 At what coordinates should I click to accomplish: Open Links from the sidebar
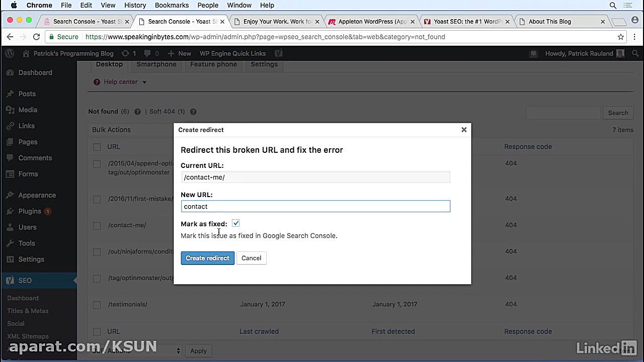pyautogui.click(x=26, y=126)
